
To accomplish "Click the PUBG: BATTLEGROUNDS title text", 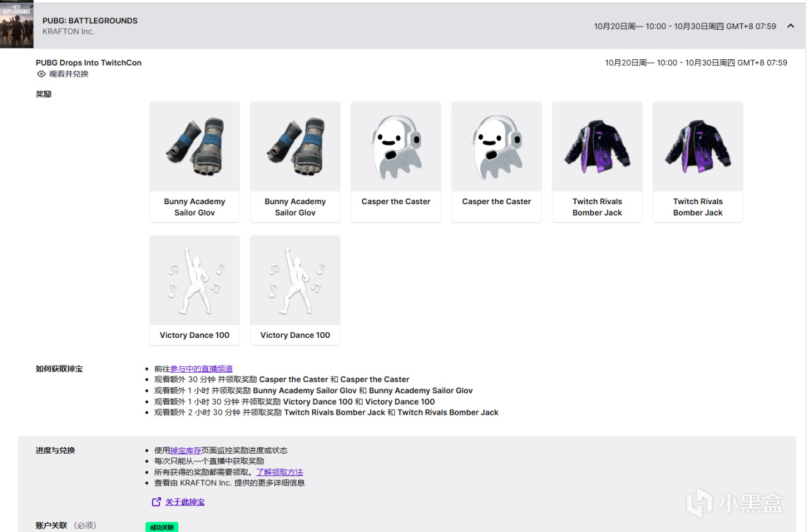I will [x=90, y=21].
